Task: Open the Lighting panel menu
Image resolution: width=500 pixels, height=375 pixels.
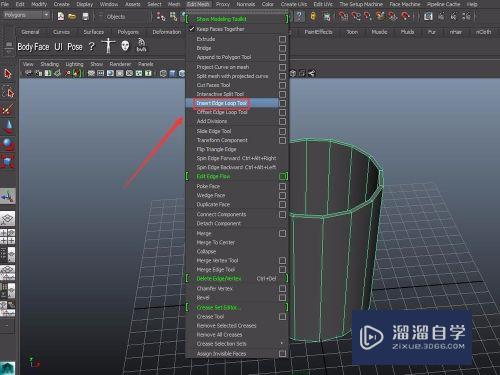Action: click(x=74, y=64)
